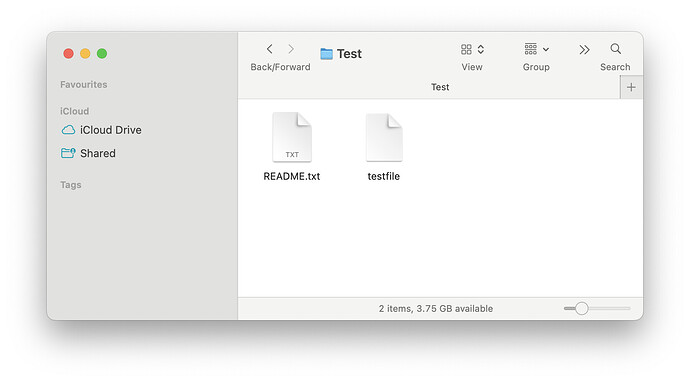Zoom the window with the green button

tap(102, 54)
